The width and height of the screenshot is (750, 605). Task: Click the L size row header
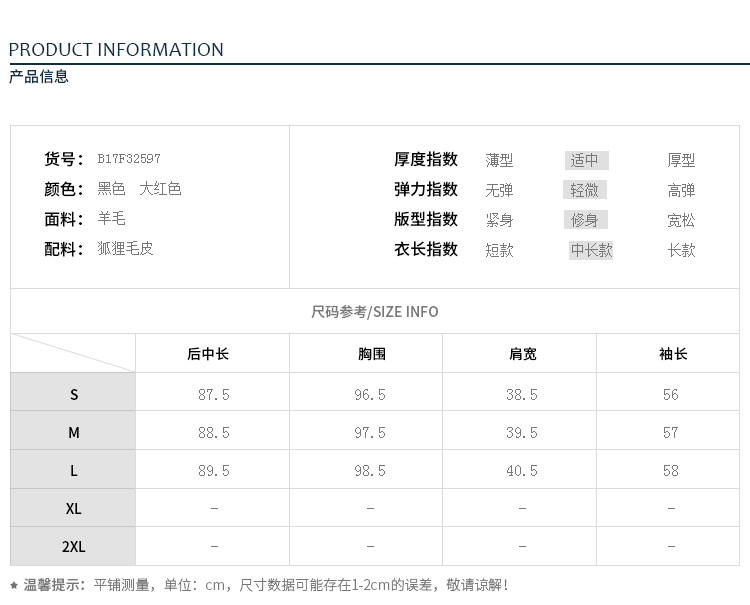(x=73, y=469)
